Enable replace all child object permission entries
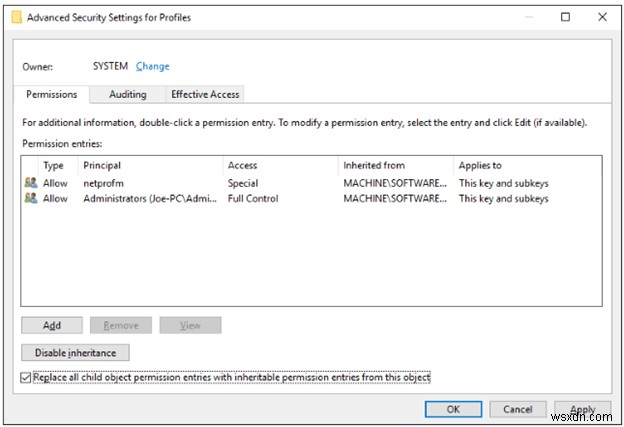 (x=26, y=377)
